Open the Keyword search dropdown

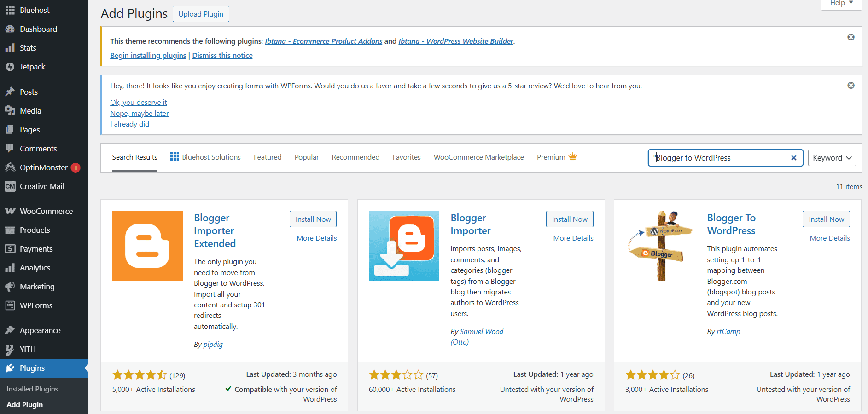pyautogui.click(x=832, y=157)
